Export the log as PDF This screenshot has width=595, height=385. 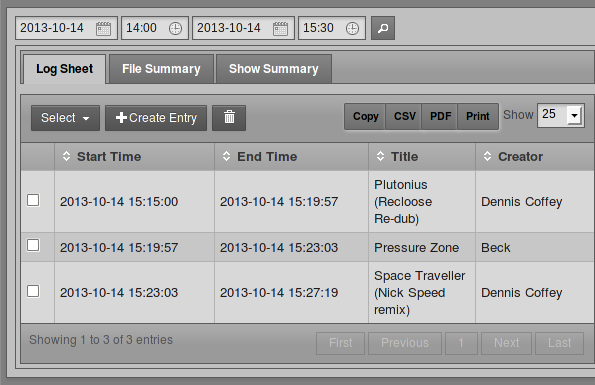point(440,116)
